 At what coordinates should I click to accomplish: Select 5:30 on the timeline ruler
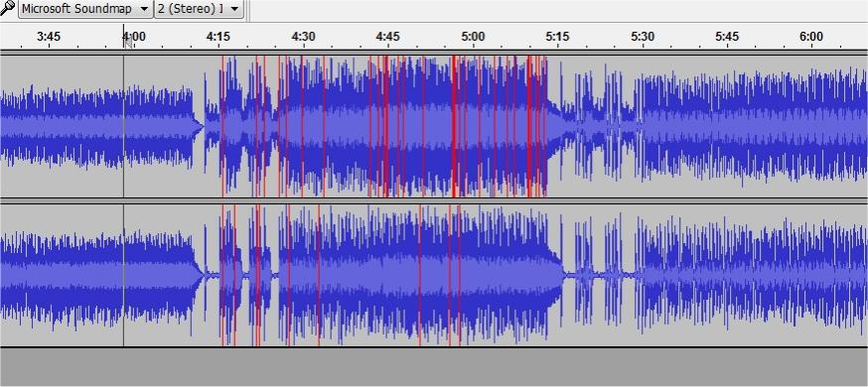coord(643,37)
